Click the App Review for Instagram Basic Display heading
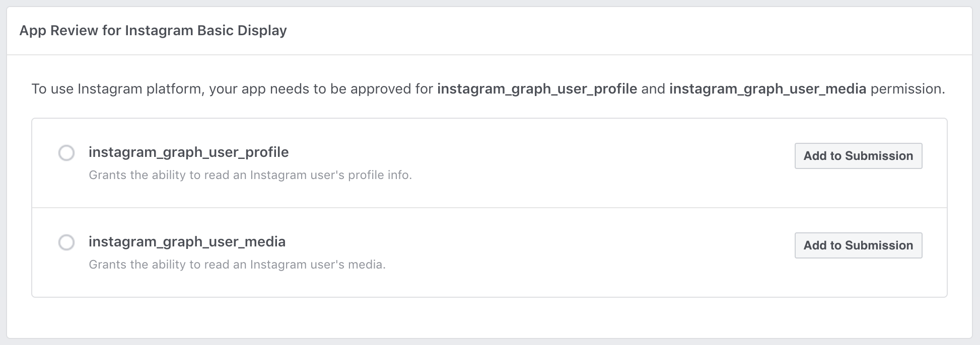 [x=153, y=30]
